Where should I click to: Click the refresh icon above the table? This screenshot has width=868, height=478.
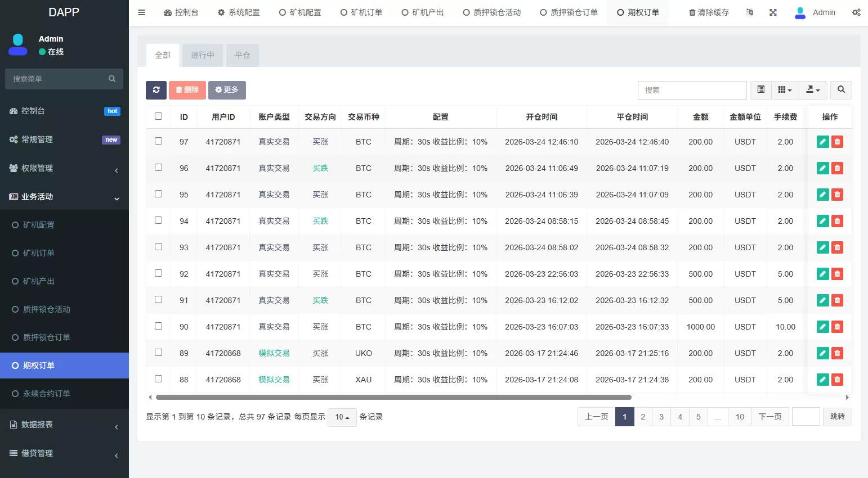click(x=156, y=90)
